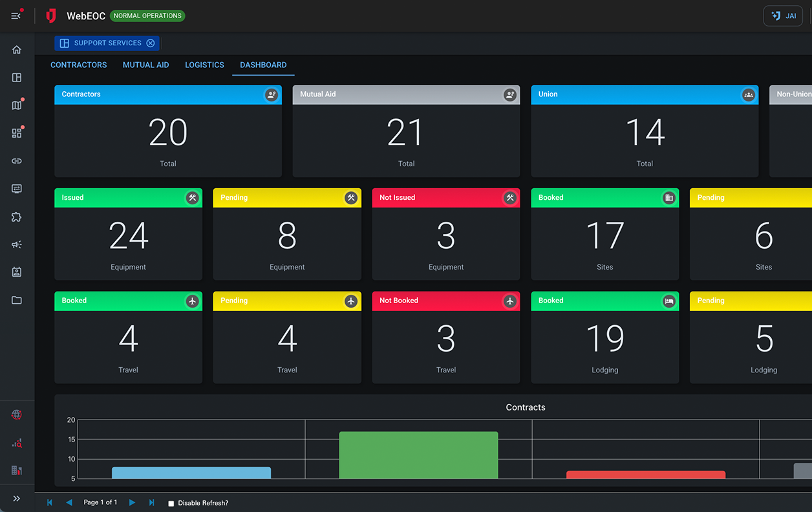
Task: Close the Support Services board tab
Action: 151,43
